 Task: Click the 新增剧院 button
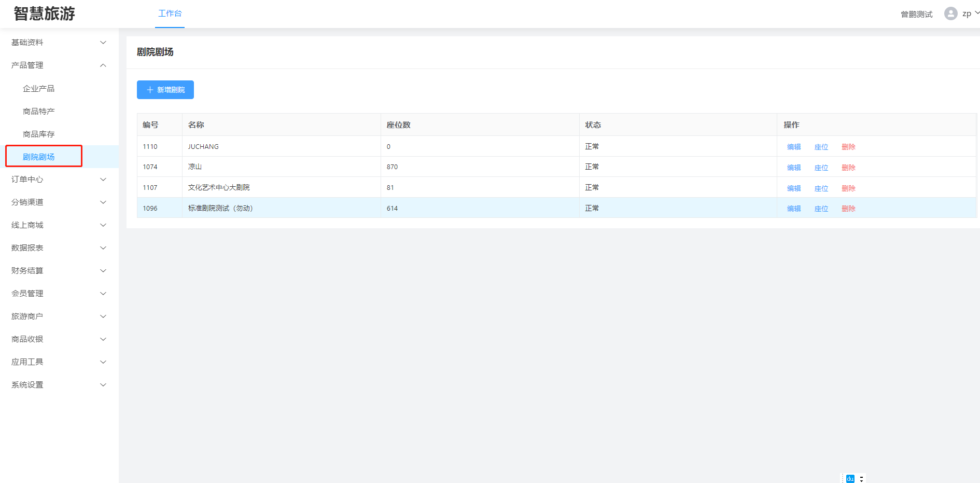pyautogui.click(x=165, y=90)
